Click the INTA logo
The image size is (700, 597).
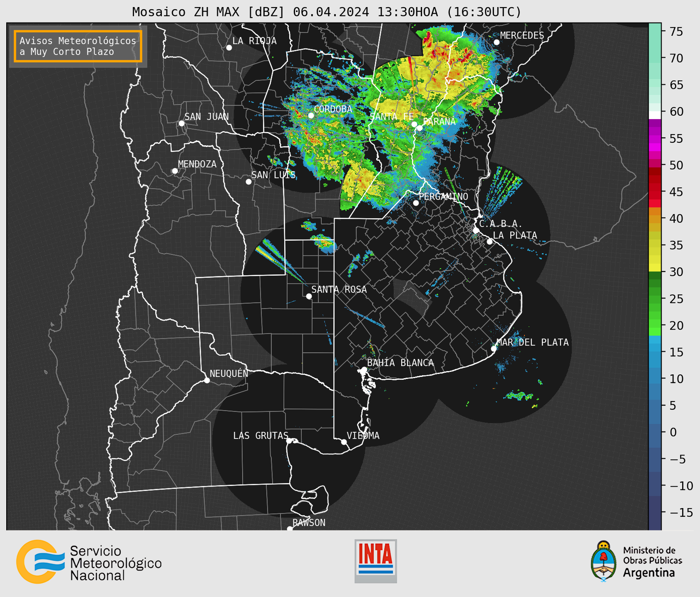coord(376,561)
